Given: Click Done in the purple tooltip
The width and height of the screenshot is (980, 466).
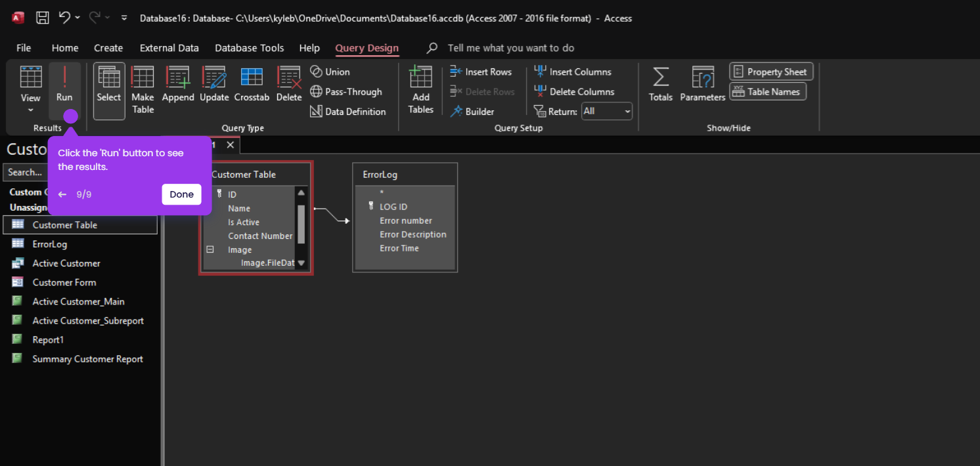Looking at the screenshot, I should click(181, 194).
